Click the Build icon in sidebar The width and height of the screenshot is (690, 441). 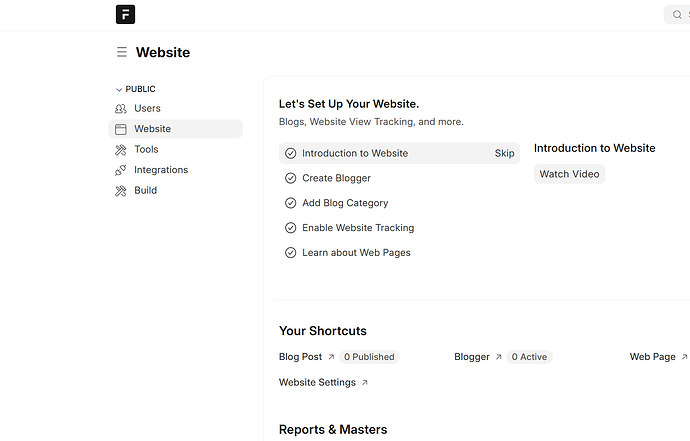(121, 191)
